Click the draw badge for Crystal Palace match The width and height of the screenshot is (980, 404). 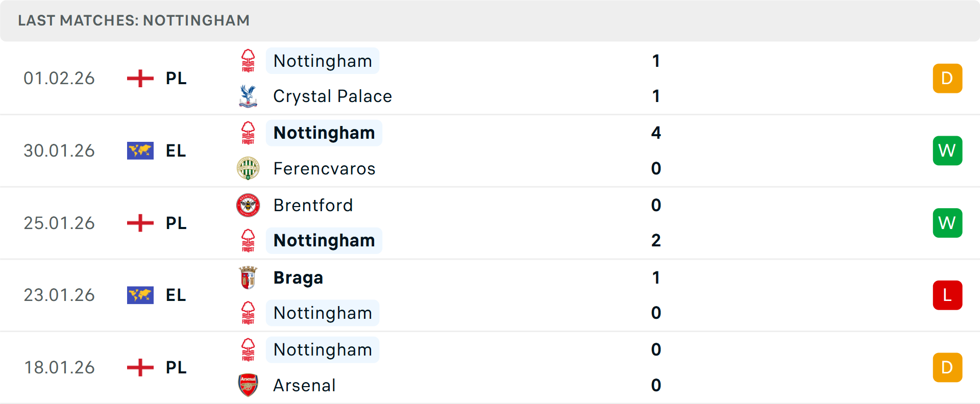click(x=947, y=79)
